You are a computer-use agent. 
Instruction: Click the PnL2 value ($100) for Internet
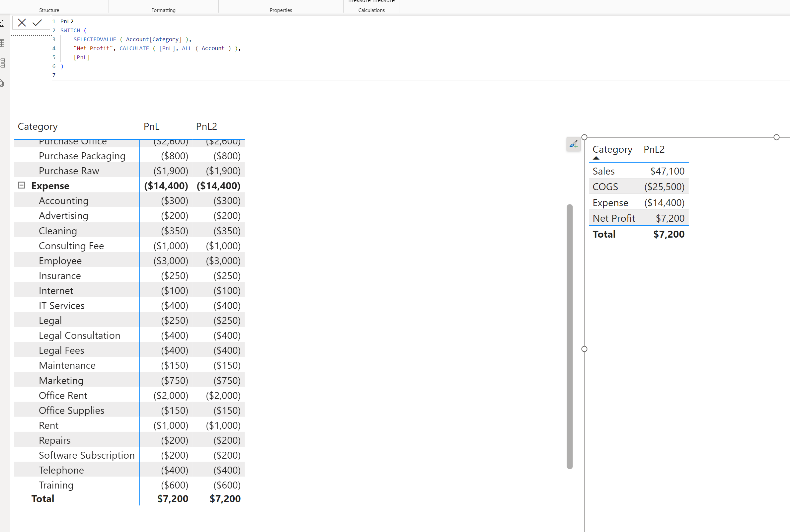tap(227, 291)
